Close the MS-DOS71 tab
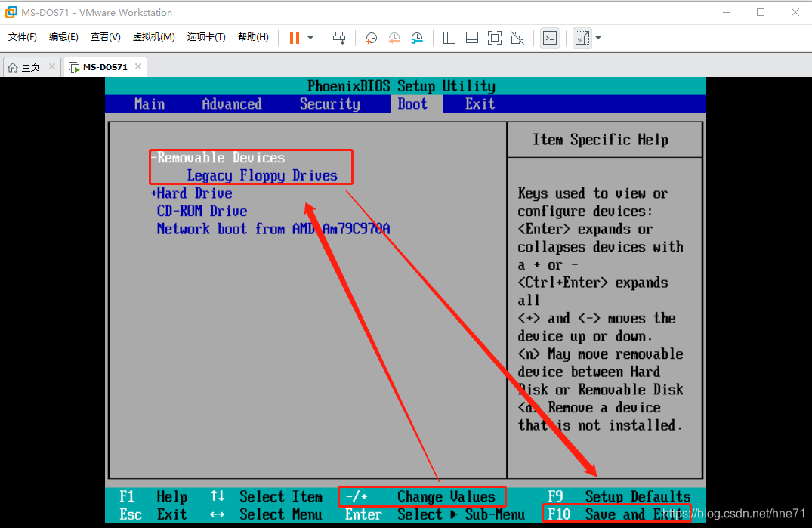Screen dimensions: 812x528 138,66
